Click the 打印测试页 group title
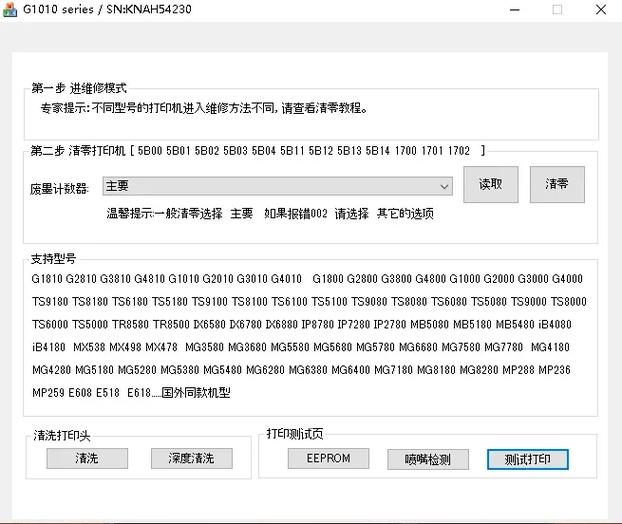 [295, 434]
